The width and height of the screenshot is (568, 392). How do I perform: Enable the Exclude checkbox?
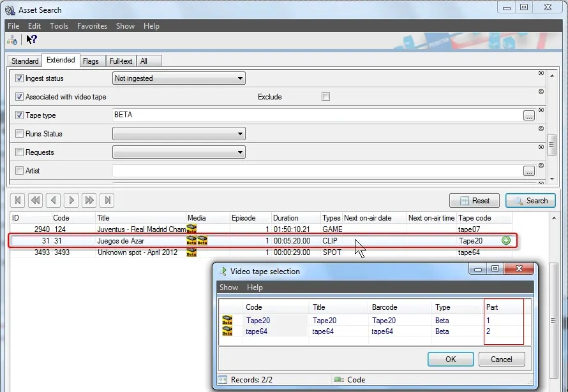click(325, 97)
